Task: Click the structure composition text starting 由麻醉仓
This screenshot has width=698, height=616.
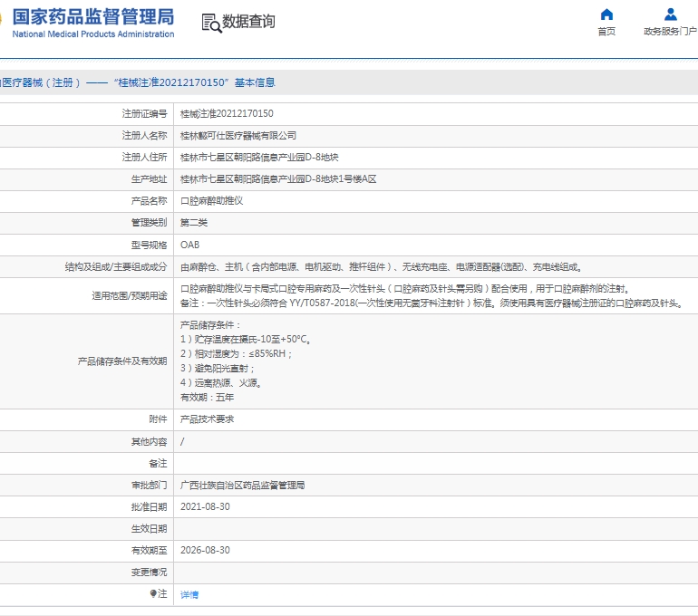Action: [x=382, y=267]
